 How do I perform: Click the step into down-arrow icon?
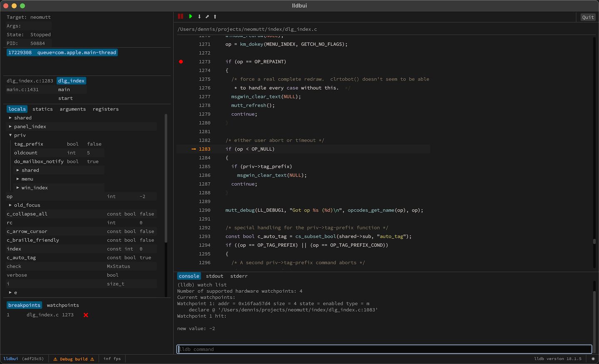point(199,17)
